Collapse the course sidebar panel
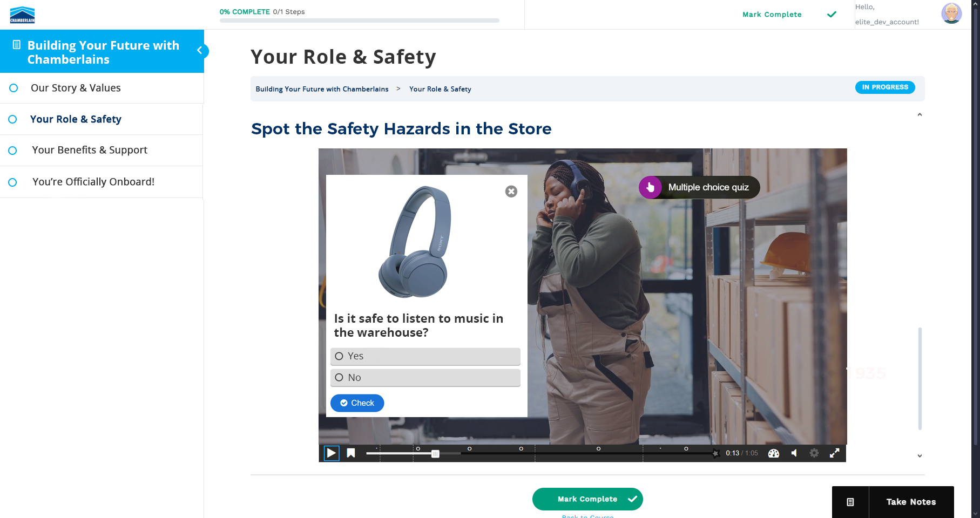Image resolution: width=980 pixels, height=518 pixels. pyautogui.click(x=200, y=51)
